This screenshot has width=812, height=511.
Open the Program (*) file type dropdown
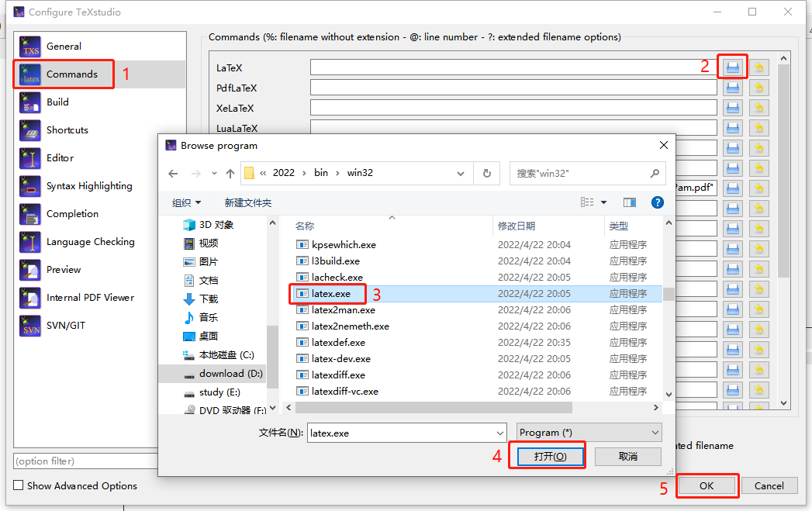click(589, 433)
